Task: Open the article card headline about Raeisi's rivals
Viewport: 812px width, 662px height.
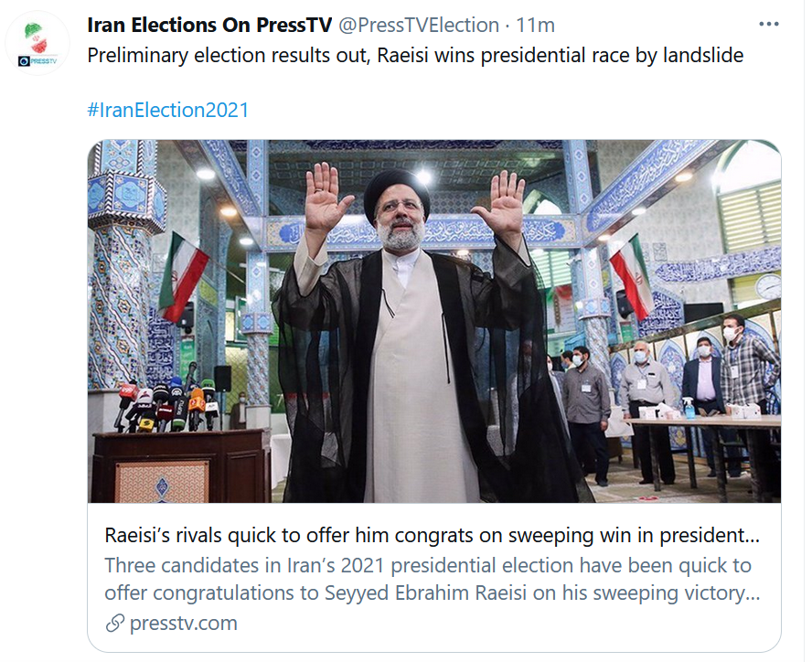Action: point(432,535)
